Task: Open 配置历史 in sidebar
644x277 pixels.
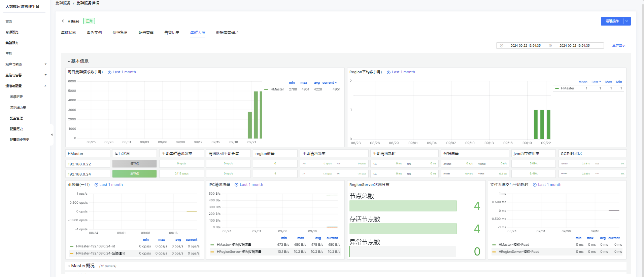Action: [x=16, y=129]
